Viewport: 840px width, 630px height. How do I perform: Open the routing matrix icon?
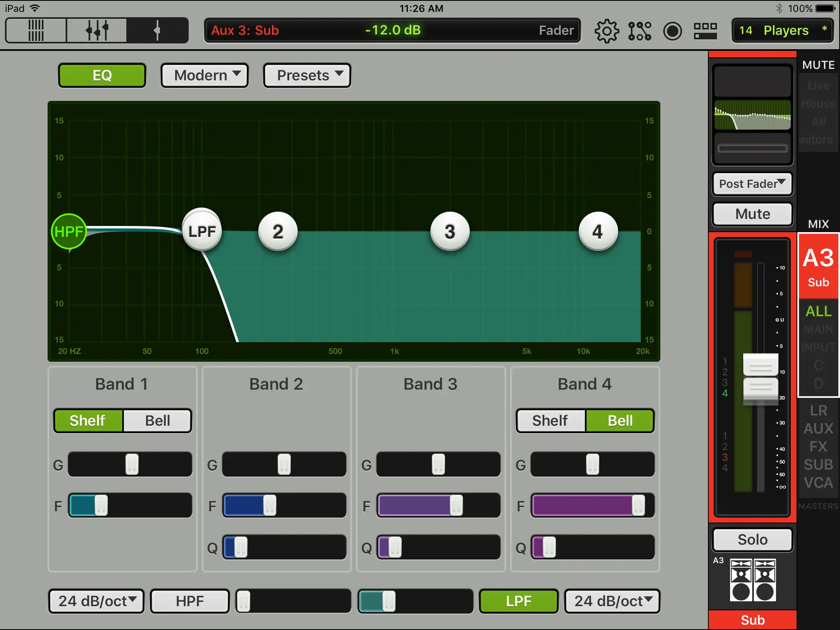pyautogui.click(x=639, y=31)
